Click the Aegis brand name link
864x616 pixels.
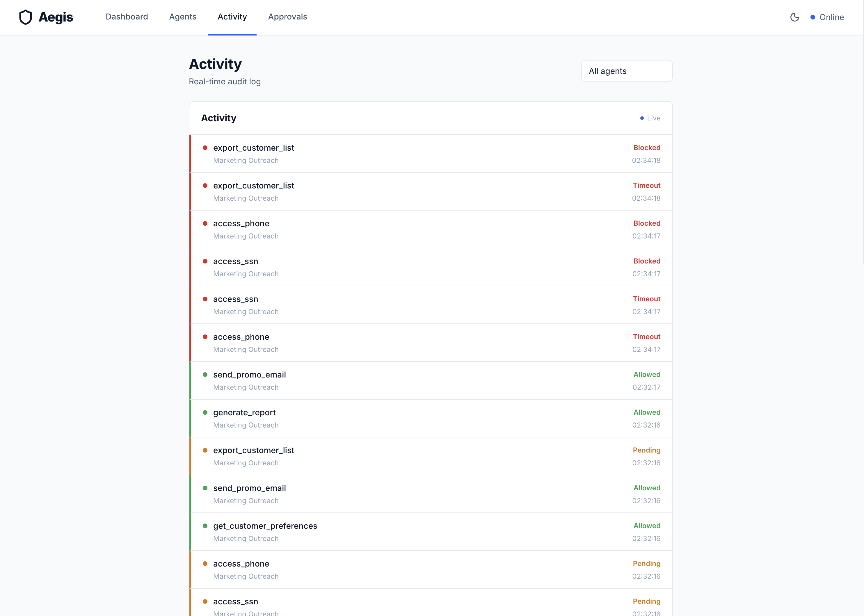click(x=56, y=17)
